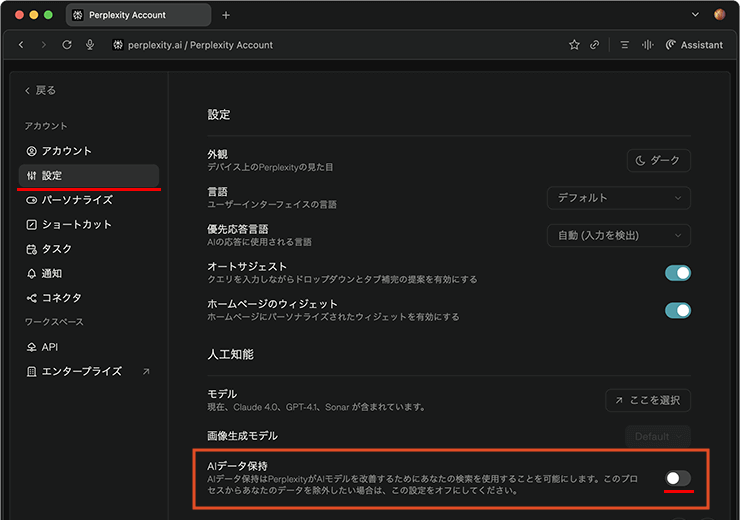Image resolution: width=740 pixels, height=520 pixels.
Task: Open ショートカット in the sidebar
Action: 89,225
